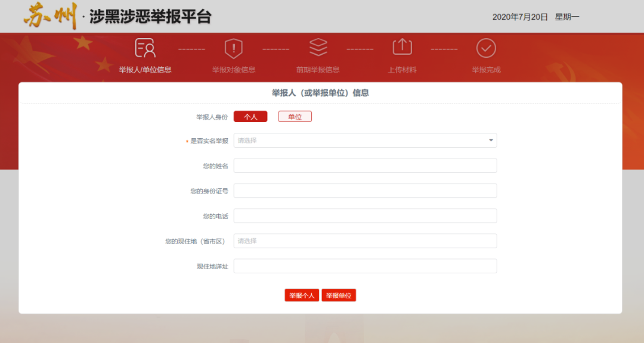Screen dimensions: 644x343
Task: Focus the 您的电话 input field
Action: (365, 216)
